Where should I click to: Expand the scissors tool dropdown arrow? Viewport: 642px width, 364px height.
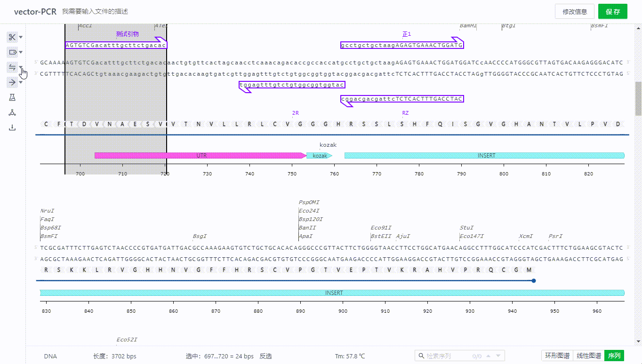(x=21, y=38)
